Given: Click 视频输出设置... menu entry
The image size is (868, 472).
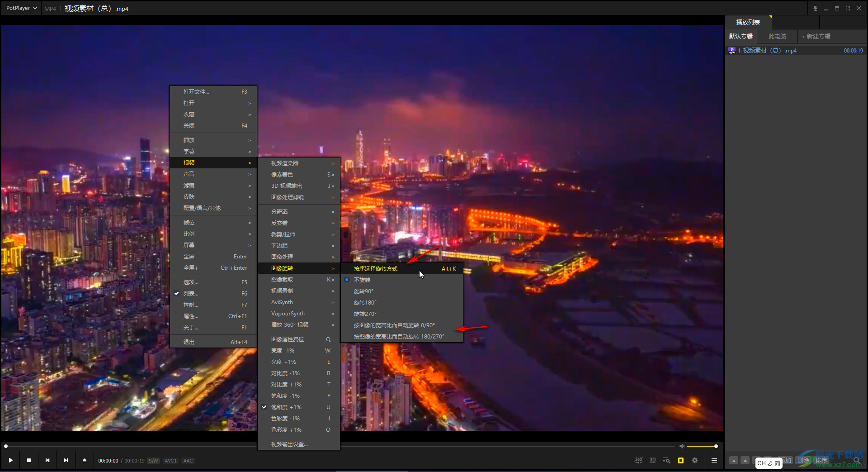Looking at the screenshot, I should click(289, 444).
